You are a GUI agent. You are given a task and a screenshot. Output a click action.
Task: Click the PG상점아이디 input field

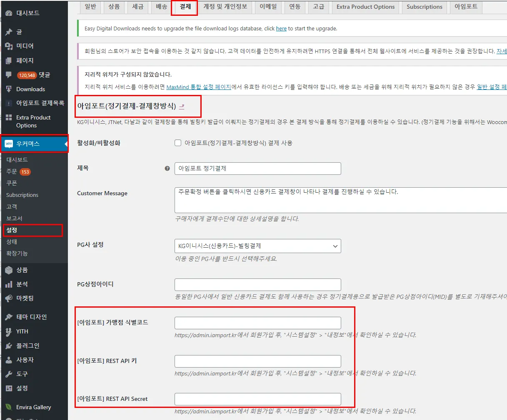point(257,285)
